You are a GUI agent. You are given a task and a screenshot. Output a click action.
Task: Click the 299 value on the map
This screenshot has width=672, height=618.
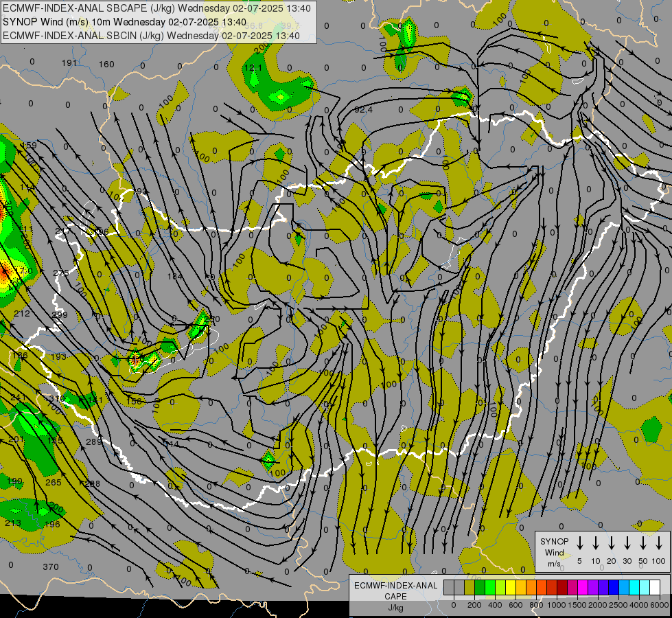point(60,314)
